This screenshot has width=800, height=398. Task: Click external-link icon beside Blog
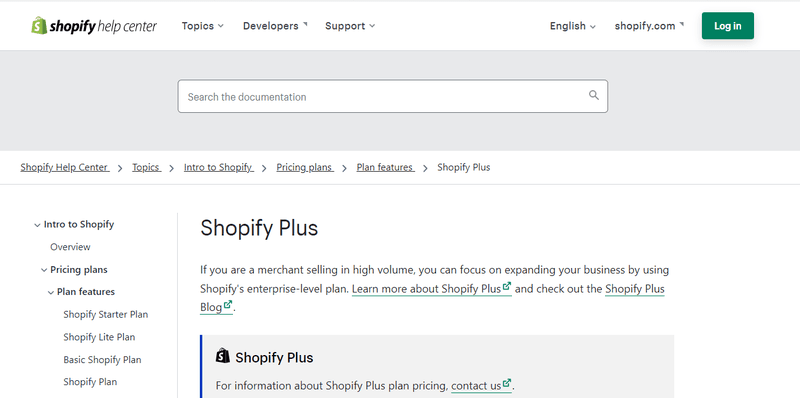[228, 305]
